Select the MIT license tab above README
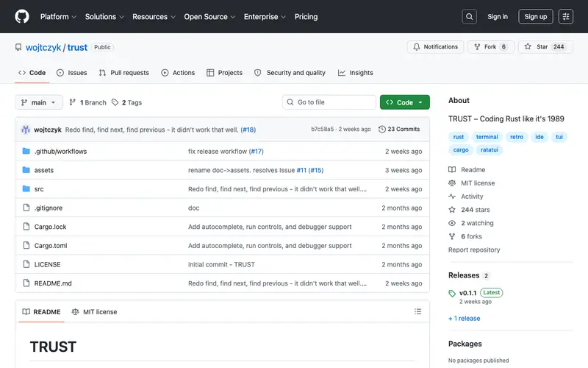 pos(94,311)
